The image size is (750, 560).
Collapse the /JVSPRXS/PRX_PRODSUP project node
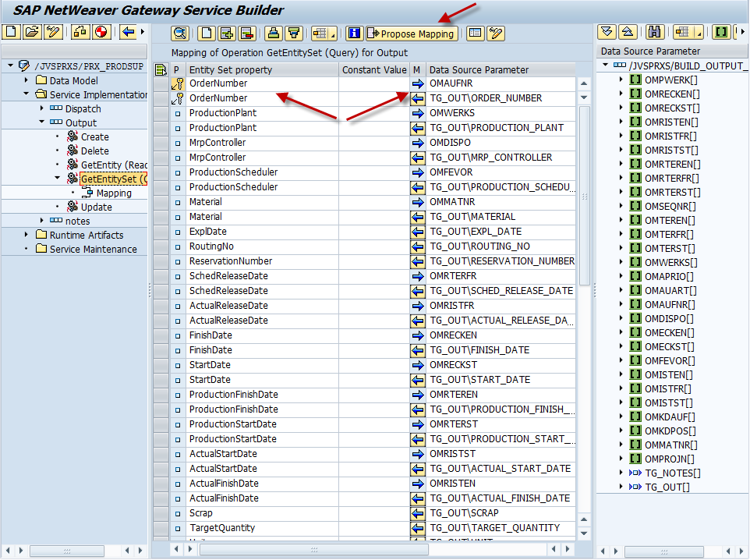[x=10, y=66]
